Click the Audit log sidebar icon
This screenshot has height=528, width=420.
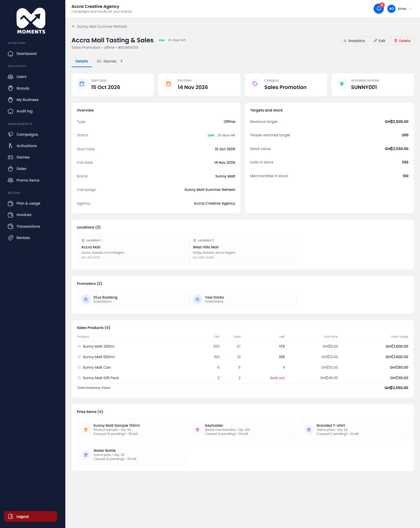pos(10,111)
